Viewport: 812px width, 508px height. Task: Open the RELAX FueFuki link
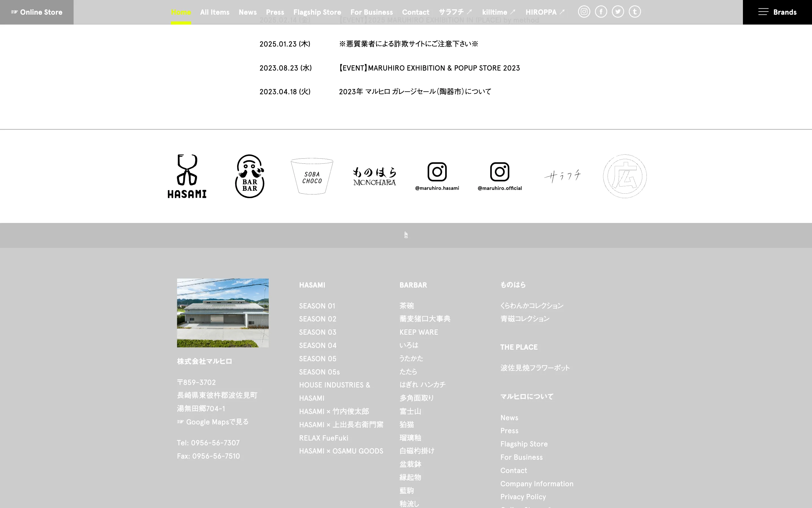(x=323, y=438)
